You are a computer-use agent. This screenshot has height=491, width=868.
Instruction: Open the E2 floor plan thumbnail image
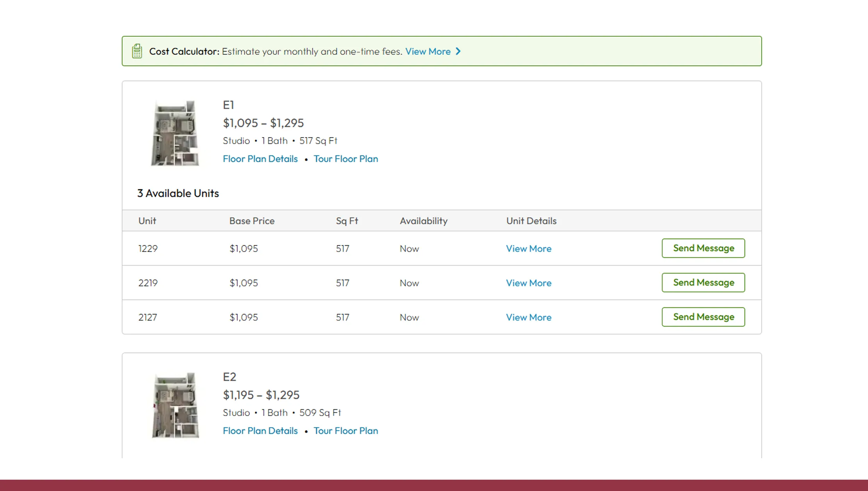pos(175,405)
